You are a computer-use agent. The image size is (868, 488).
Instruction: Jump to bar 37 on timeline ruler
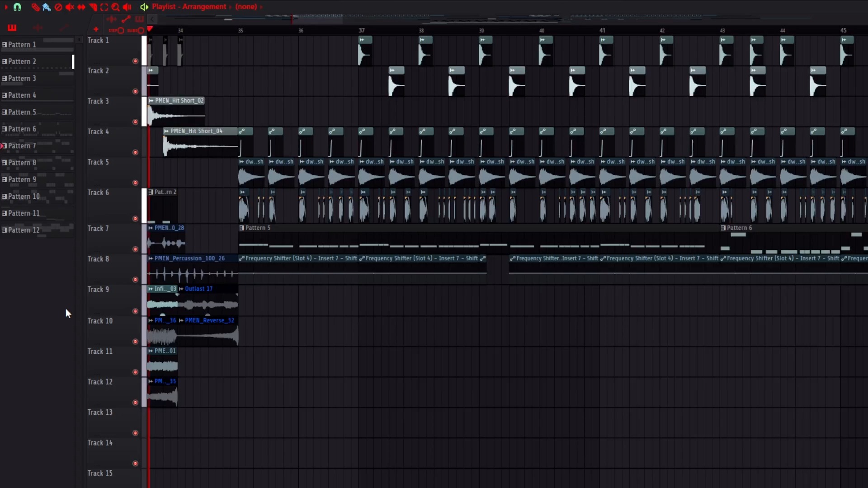pyautogui.click(x=362, y=30)
